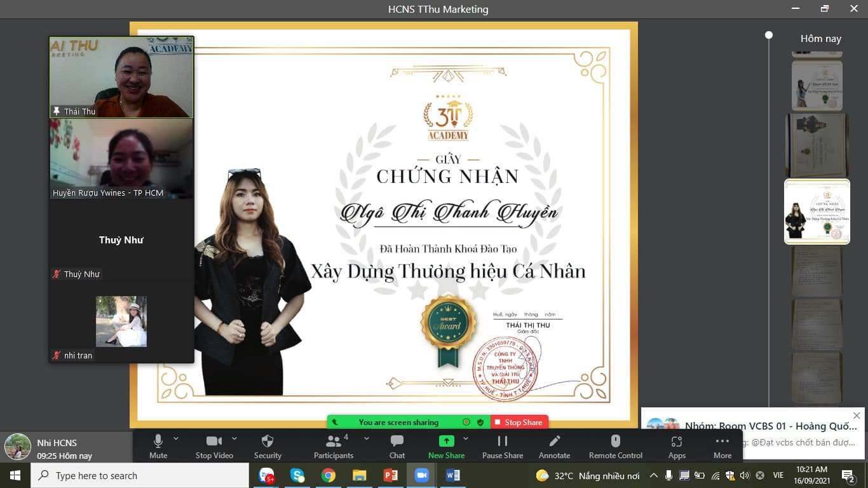Open first handwritten note thumbnail below selected certificate
This screenshot has width=868, height=488.
[817, 272]
